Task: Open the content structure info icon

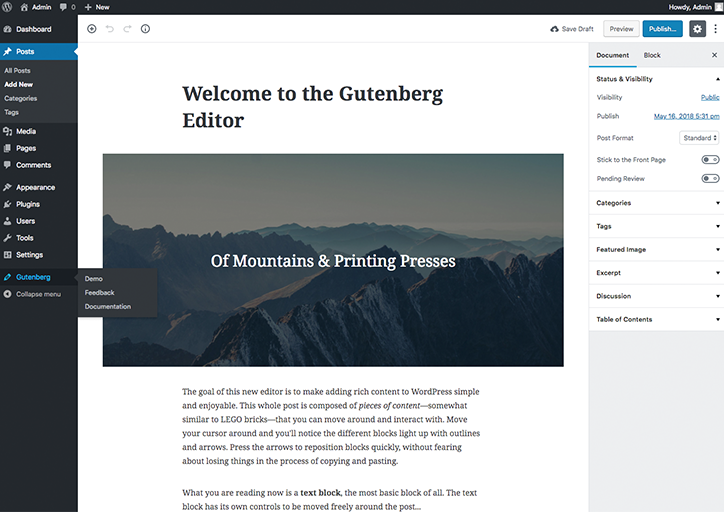Action: point(145,29)
